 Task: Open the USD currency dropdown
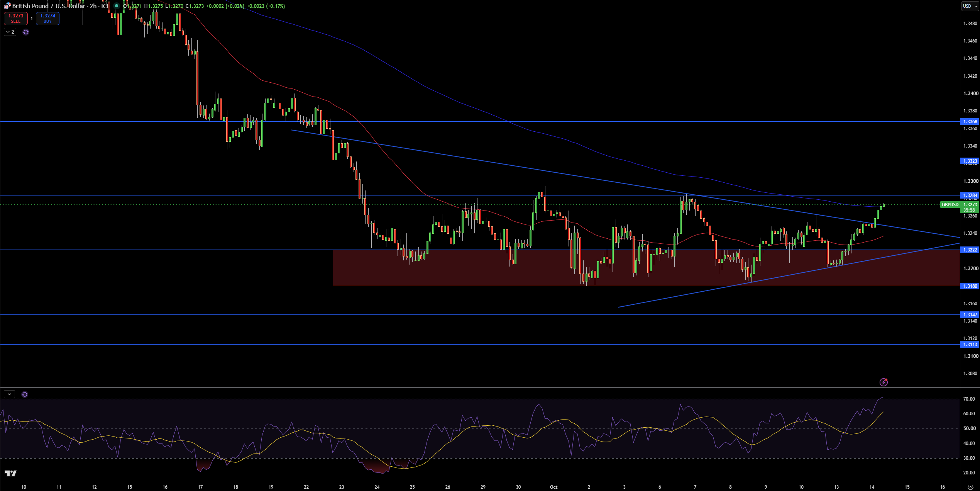[970, 6]
